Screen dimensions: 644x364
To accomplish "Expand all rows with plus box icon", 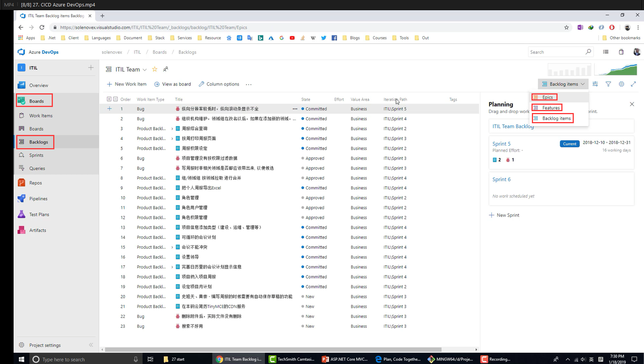I will (109, 99).
